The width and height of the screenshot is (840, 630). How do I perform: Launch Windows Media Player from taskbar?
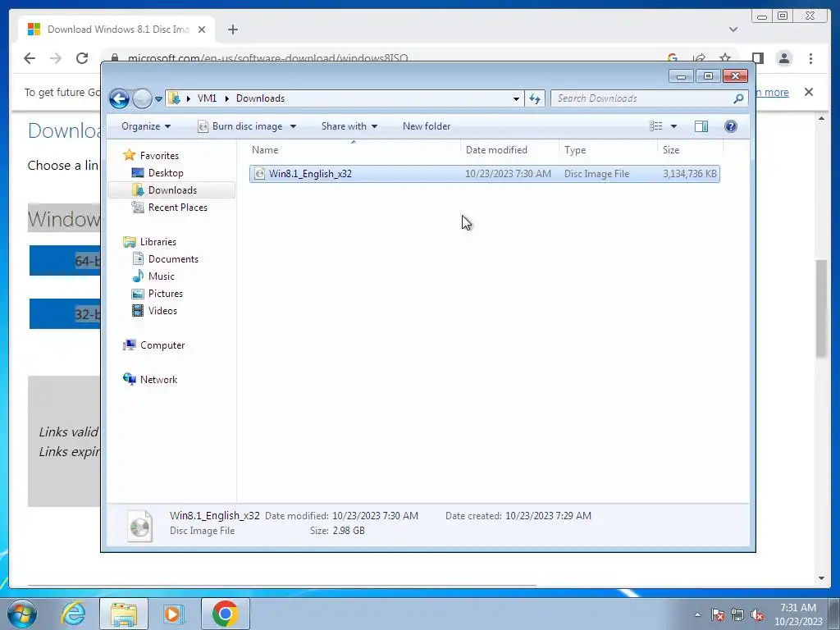click(x=174, y=614)
